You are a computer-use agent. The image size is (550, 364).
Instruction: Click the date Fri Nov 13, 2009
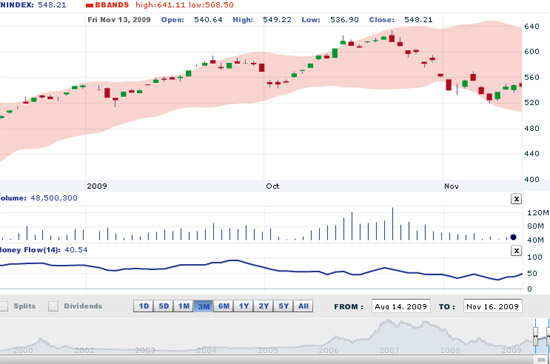tap(119, 20)
